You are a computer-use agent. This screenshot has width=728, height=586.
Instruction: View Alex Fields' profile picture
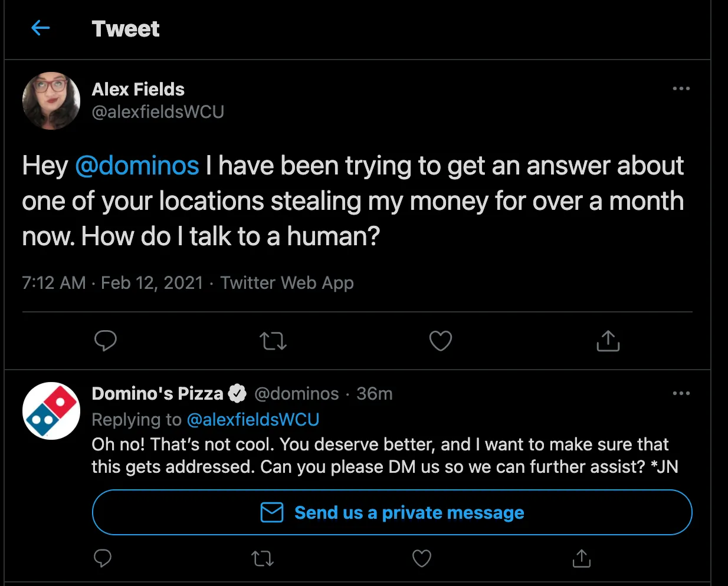coord(51,101)
